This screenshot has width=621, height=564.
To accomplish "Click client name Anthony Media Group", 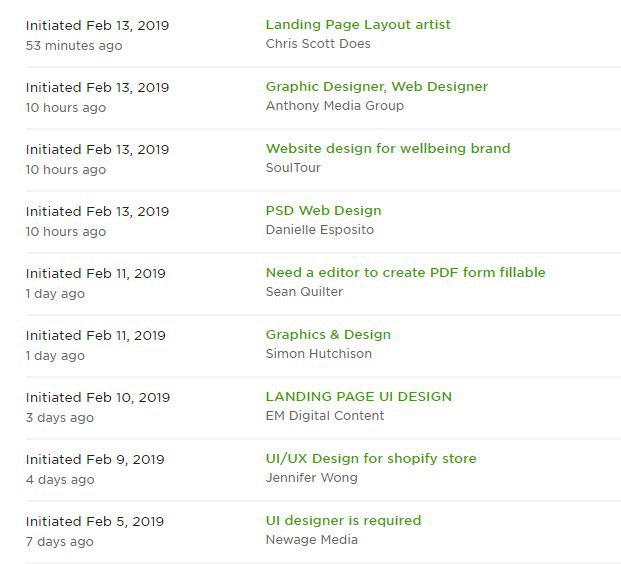I will pos(335,106).
